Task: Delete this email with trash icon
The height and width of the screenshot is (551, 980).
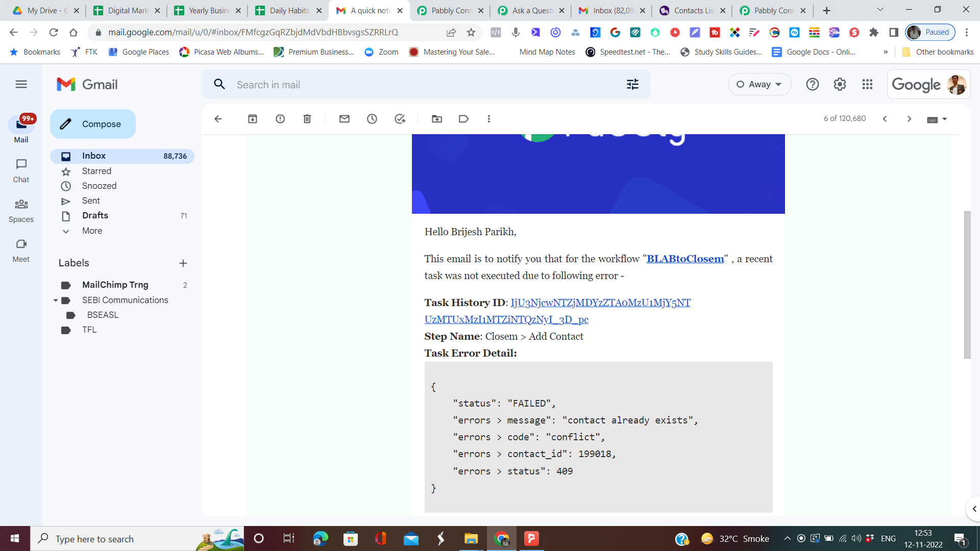Action: pos(307,119)
